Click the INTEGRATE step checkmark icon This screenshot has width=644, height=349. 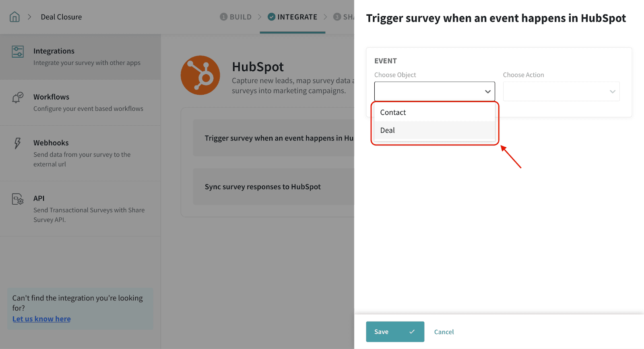272,17
